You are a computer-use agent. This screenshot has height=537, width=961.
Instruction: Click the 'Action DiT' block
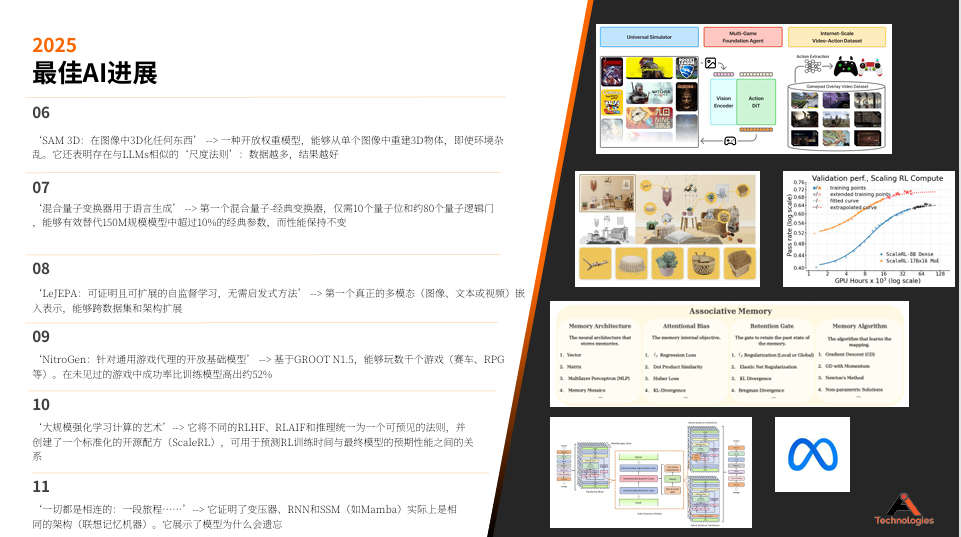756,102
